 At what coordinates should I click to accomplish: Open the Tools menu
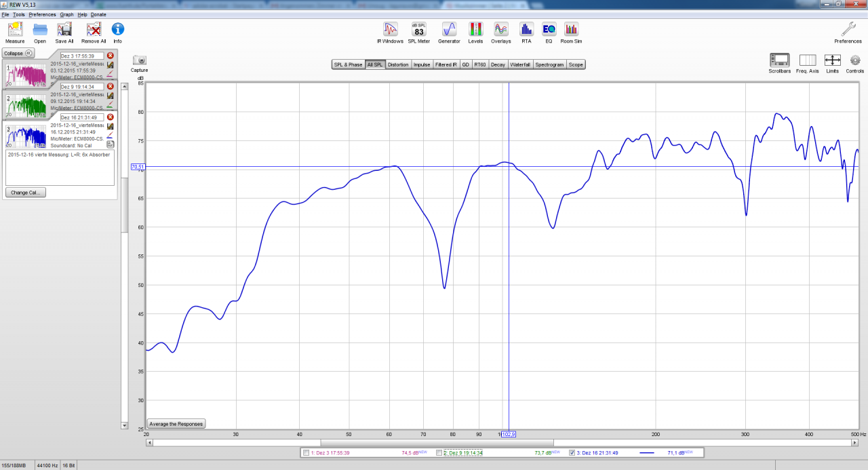[19, 14]
